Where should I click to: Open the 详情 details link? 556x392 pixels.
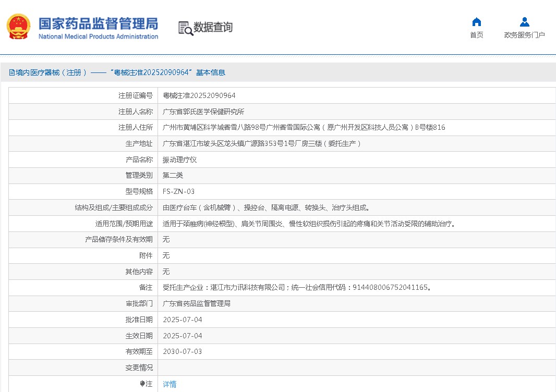pyautogui.click(x=170, y=384)
